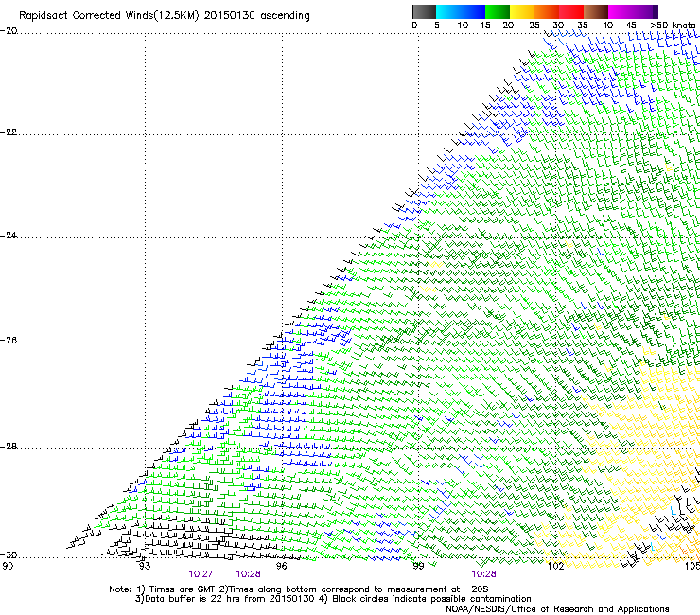
Task: Click the yellow 20-25 knot legend segment
Action: coord(522,11)
